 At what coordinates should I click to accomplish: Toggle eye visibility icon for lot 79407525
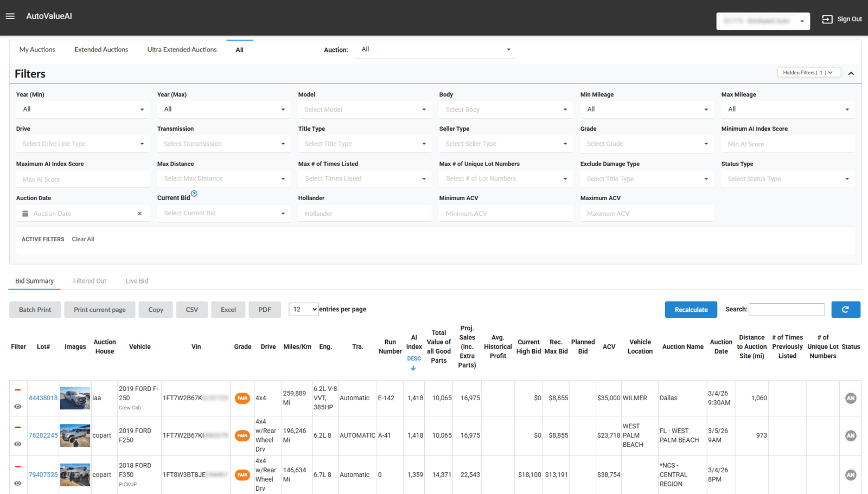18,483
